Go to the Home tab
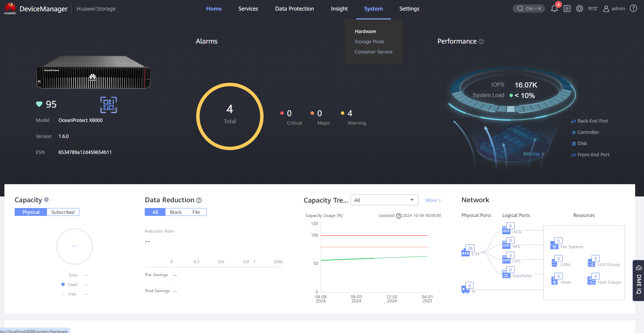 coord(214,9)
